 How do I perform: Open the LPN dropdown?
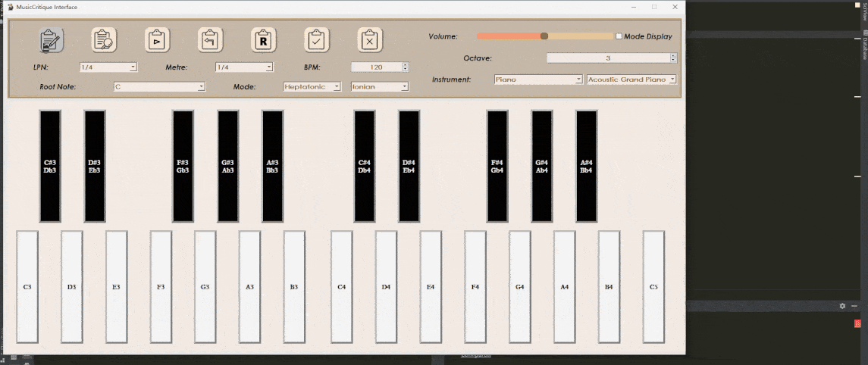pos(108,67)
